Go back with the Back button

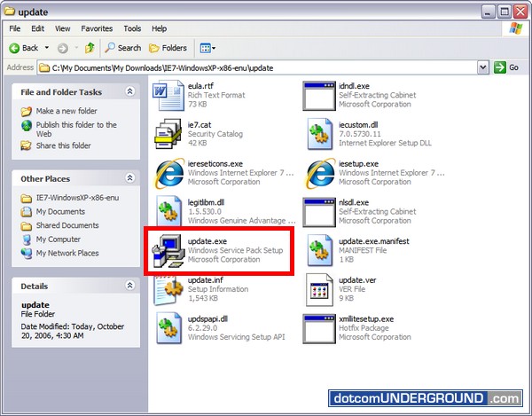(x=23, y=48)
